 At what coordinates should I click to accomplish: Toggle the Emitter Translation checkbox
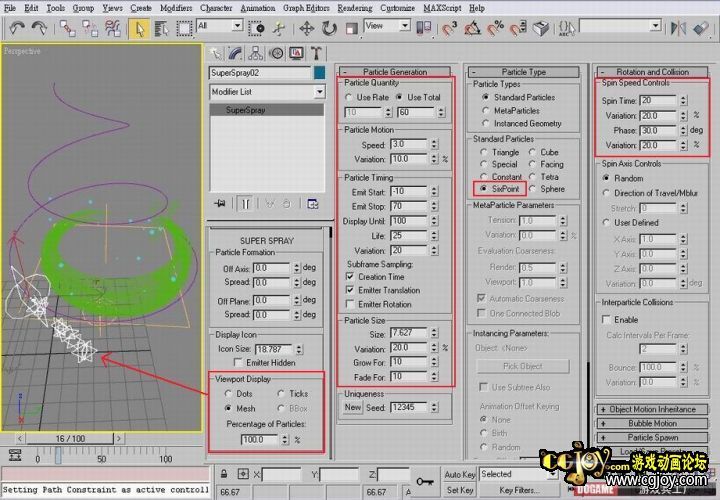[x=350, y=290]
